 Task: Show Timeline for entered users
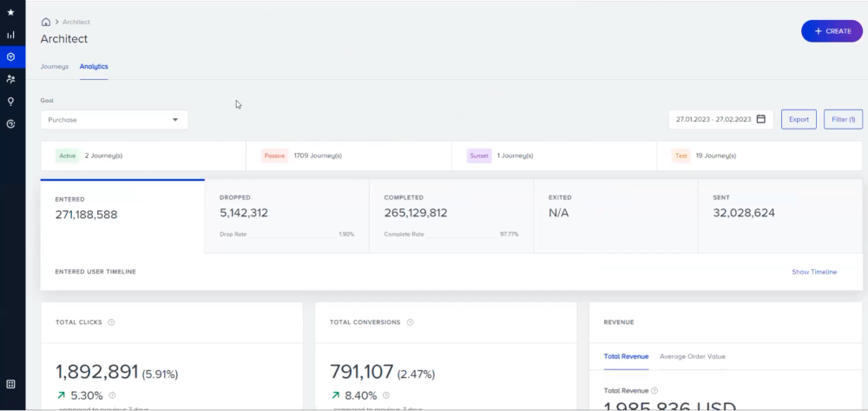(813, 272)
